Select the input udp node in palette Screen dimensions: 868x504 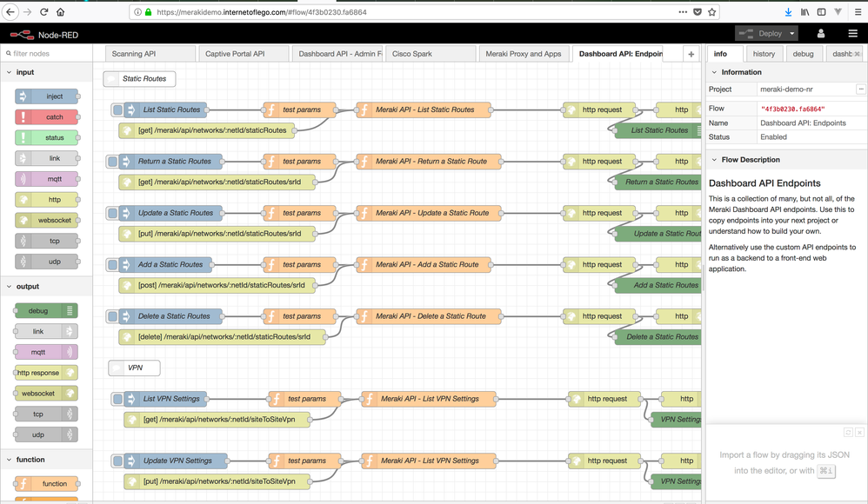[46, 262]
